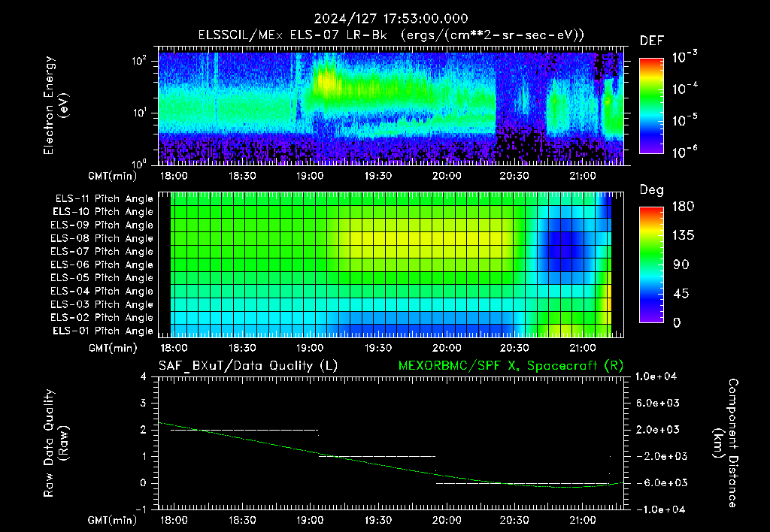Click 21:00 tick label under the bottom plot
770x532 pixels.
tap(583, 520)
